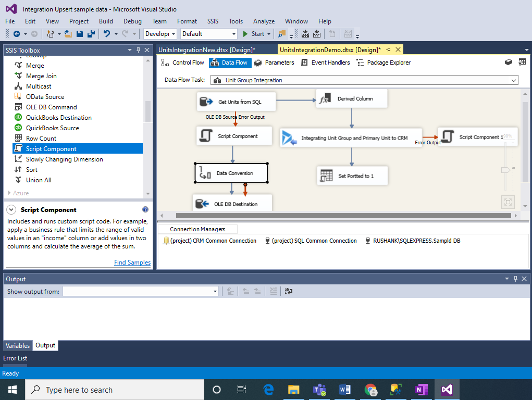Select Slowly Changing Dimension in toolbox
Image resolution: width=532 pixels, height=400 pixels.
point(64,159)
